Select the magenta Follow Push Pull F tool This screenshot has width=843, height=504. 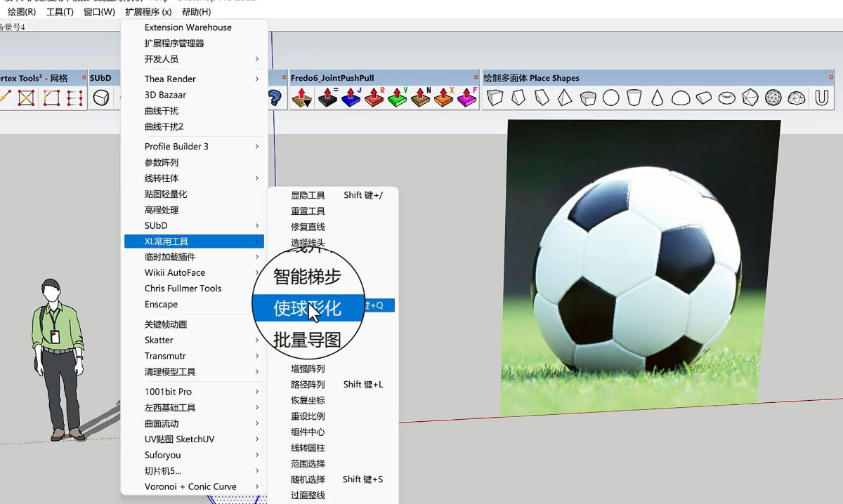467,98
